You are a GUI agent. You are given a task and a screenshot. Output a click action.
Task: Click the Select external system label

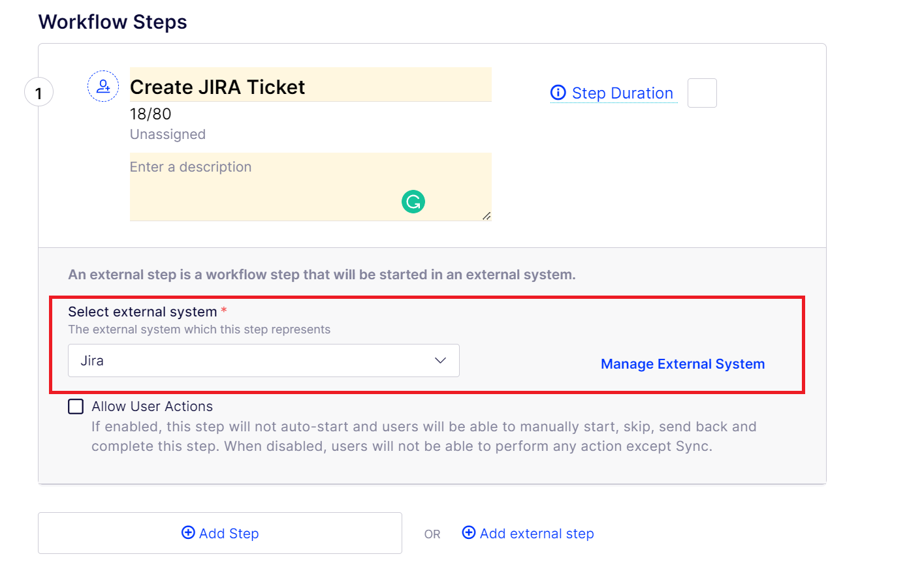[x=142, y=312]
